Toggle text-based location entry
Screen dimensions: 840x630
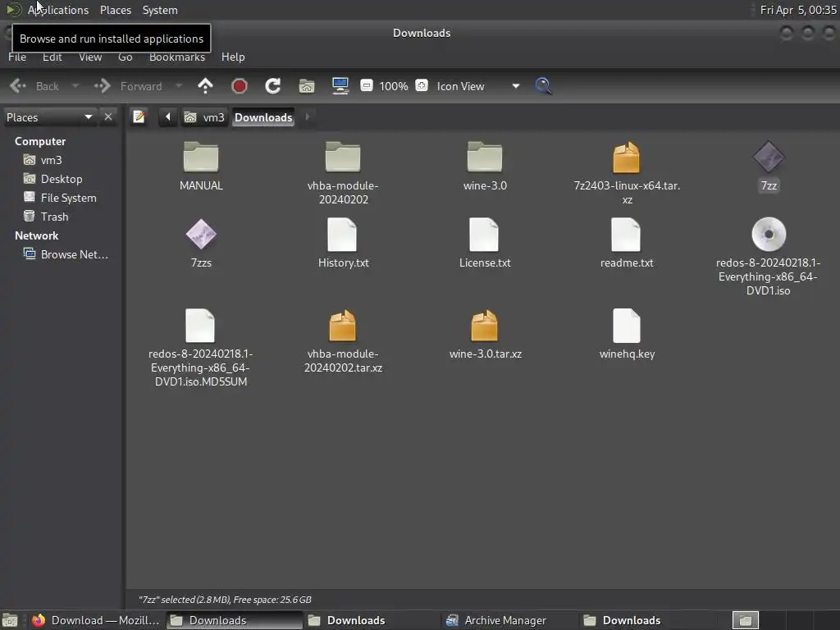coord(139,116)
